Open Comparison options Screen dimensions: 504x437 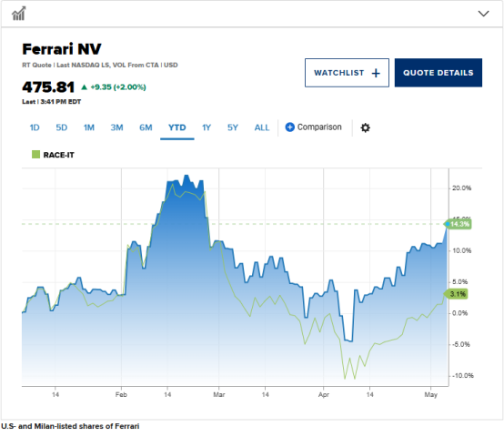tap(313, 127)
